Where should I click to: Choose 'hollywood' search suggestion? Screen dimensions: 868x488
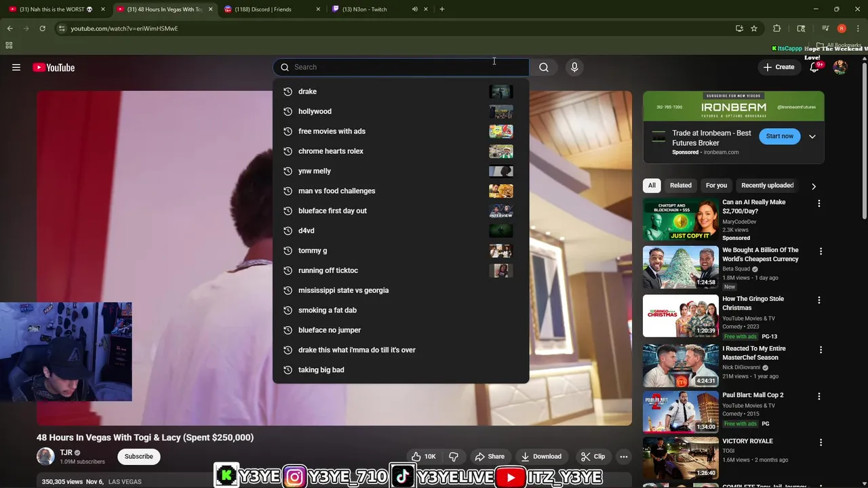pyautogui.click(x=400, y=111)
